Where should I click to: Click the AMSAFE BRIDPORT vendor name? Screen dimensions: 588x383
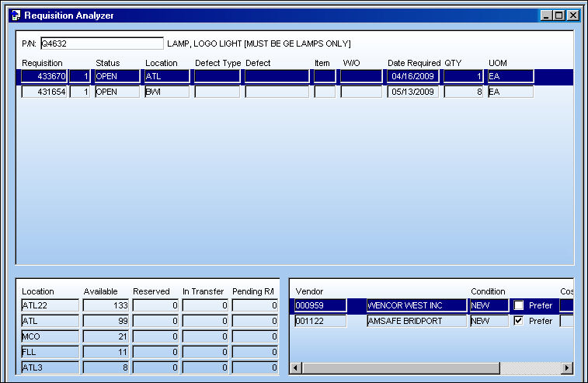click(x=416, y=321)
